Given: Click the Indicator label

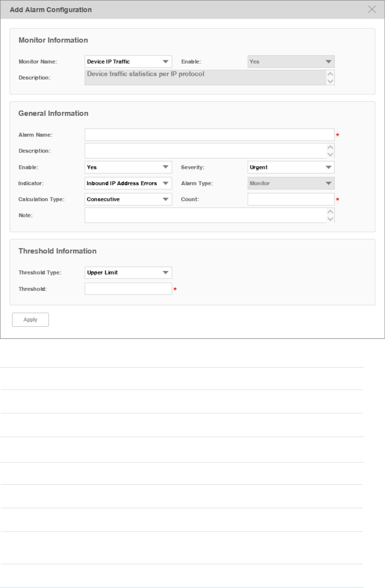Looking at the screenshot, I should 31,183.
